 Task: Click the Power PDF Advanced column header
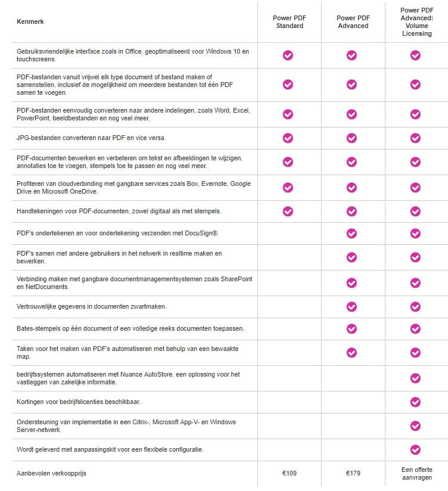click(x=352, y=22)
